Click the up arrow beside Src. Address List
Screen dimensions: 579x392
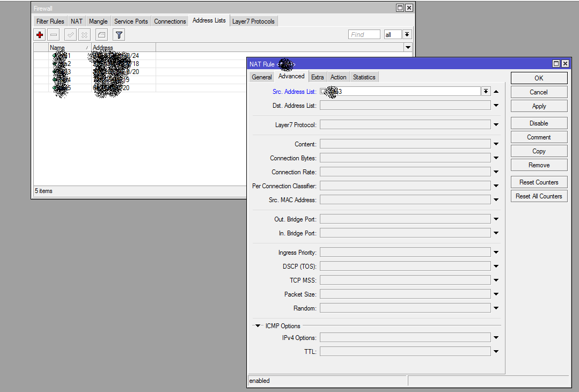tap(496, 92)
